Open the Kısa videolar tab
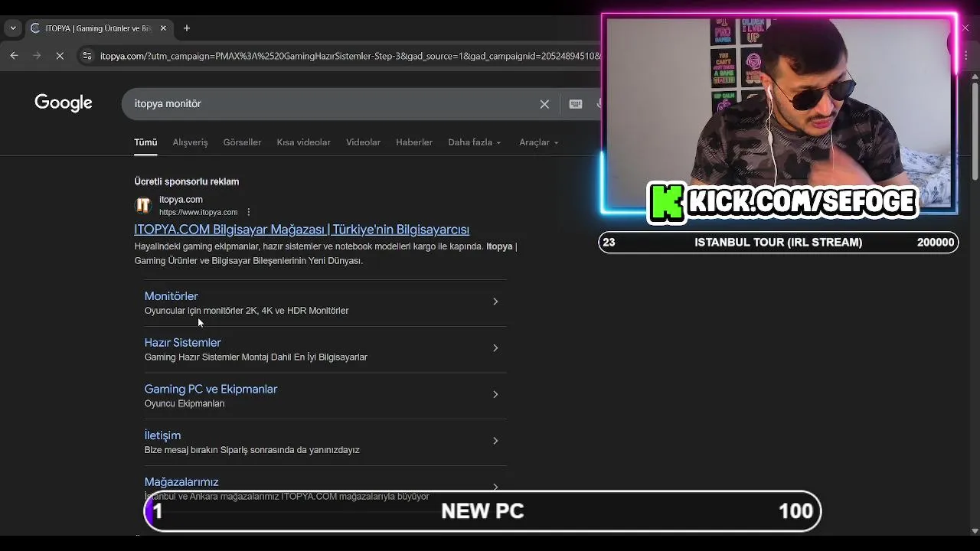Image resolution: width=980 pixels, height=551 pixels. coord(303,142)
